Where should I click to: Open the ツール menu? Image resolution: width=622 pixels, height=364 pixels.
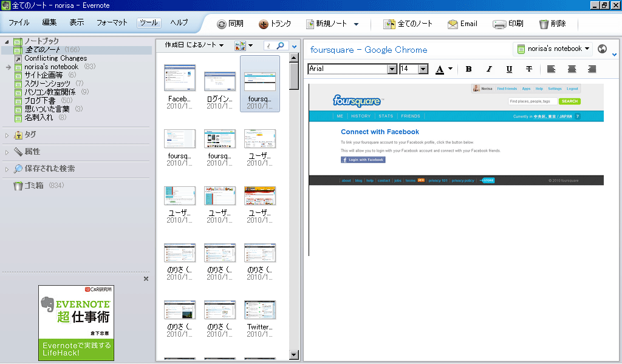tap(149, 22)
